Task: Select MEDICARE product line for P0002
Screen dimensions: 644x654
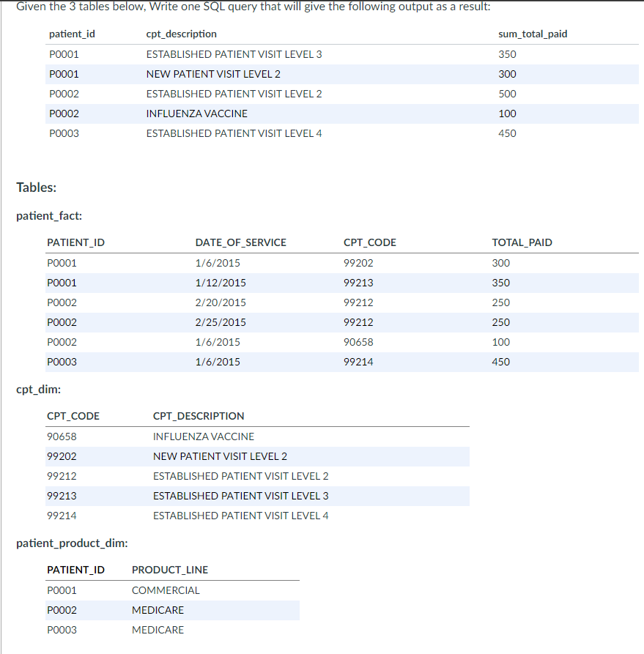Action: click(158, 610)
